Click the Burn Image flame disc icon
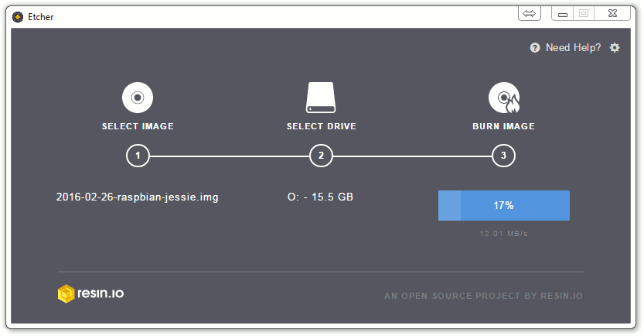The image size is (644, 336). [504, 98]
